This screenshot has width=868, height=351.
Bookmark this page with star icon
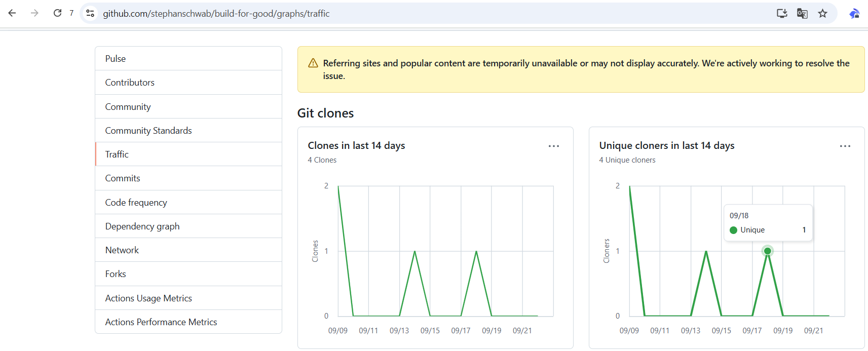coord(822,13)
